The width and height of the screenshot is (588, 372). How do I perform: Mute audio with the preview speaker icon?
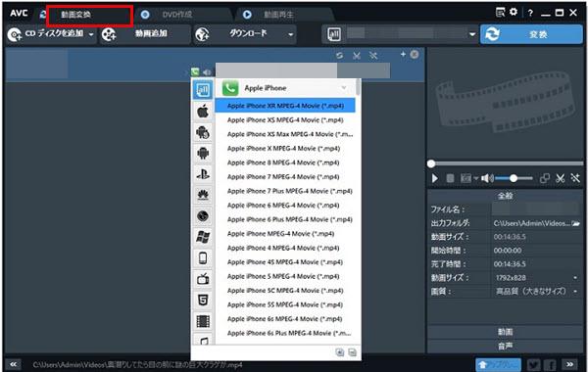coord(487,178)
